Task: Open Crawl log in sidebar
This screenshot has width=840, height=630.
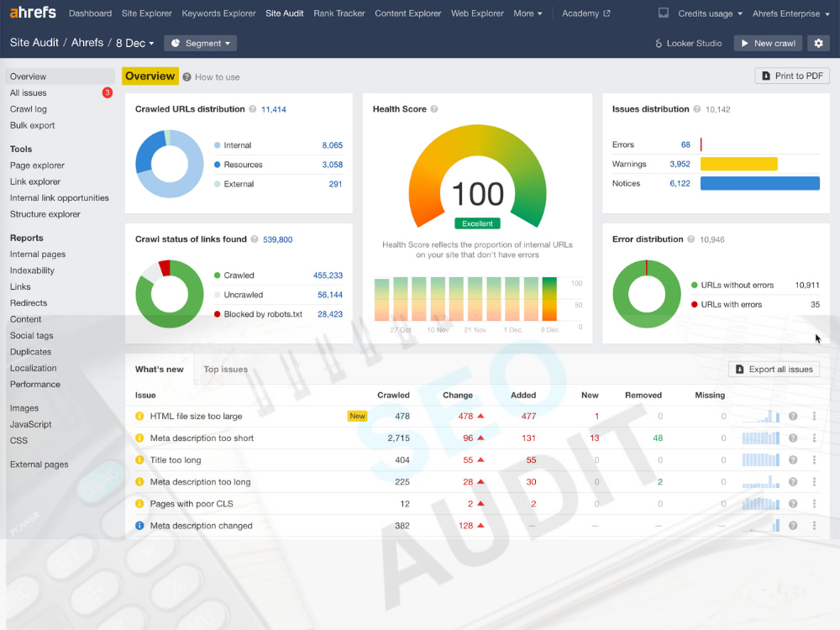Action: click(x=28, y=108)
